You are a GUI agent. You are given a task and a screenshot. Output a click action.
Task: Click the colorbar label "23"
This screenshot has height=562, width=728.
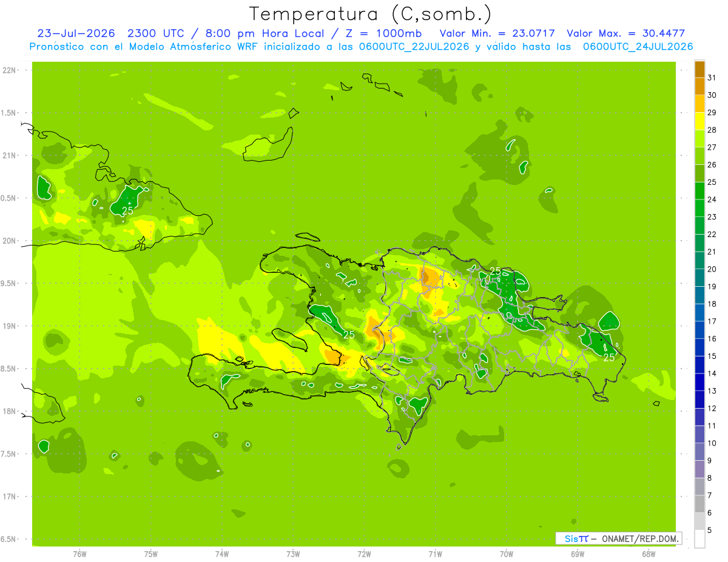click(x=712, y=217)
